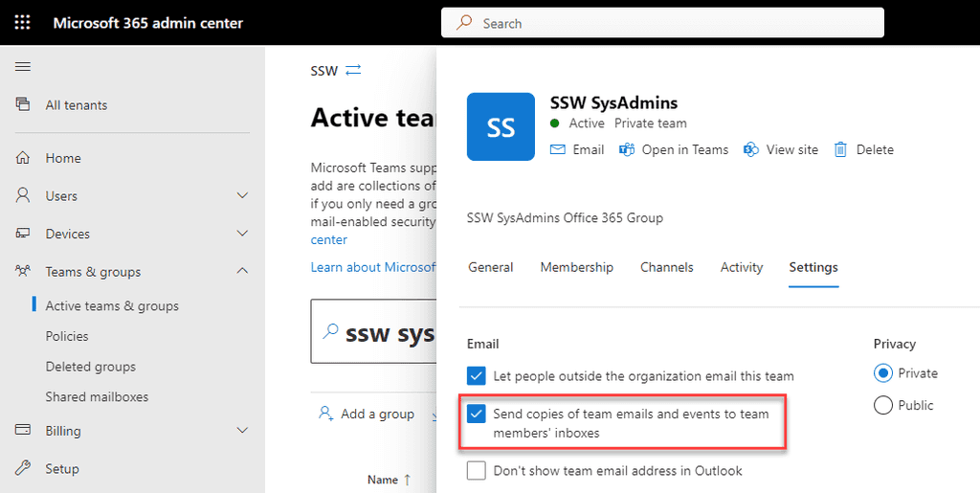Click the SS team avatar tile
The image size is (980, 493).
point(501,126)
